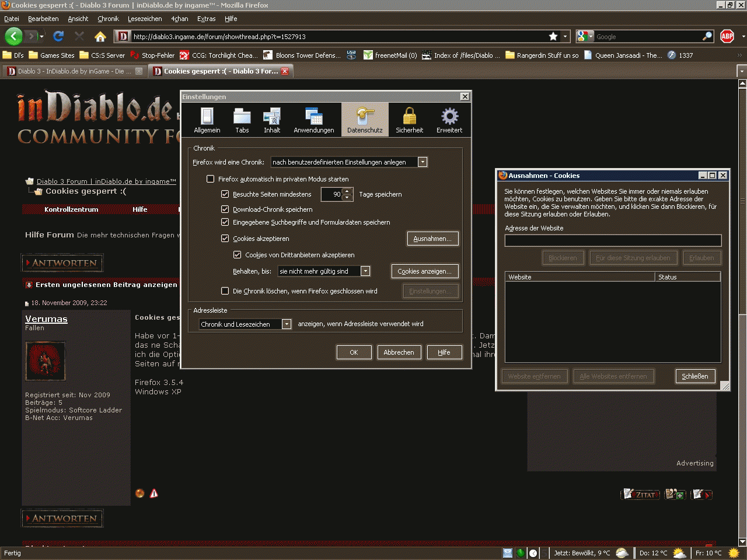This screenshot has width=747, height=560.
Task: Expand the Adressleiste dropdown
Action: tap(285, 324)
